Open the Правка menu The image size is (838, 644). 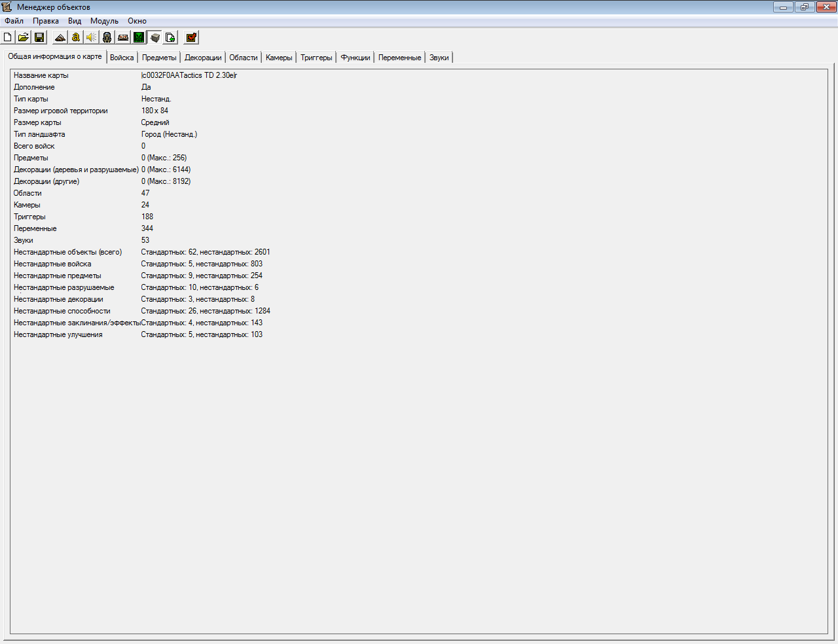[46, 21]
